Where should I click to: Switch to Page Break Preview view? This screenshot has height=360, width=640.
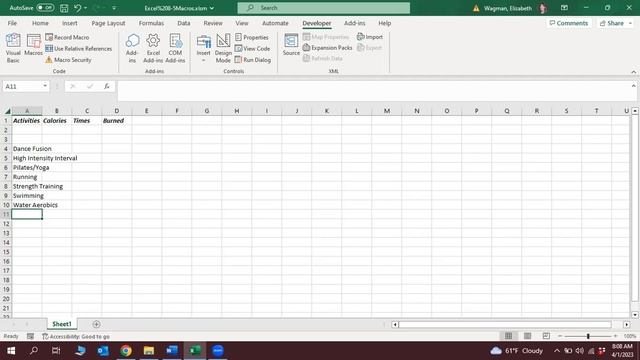pyautogui.click(x=546, y=336)
